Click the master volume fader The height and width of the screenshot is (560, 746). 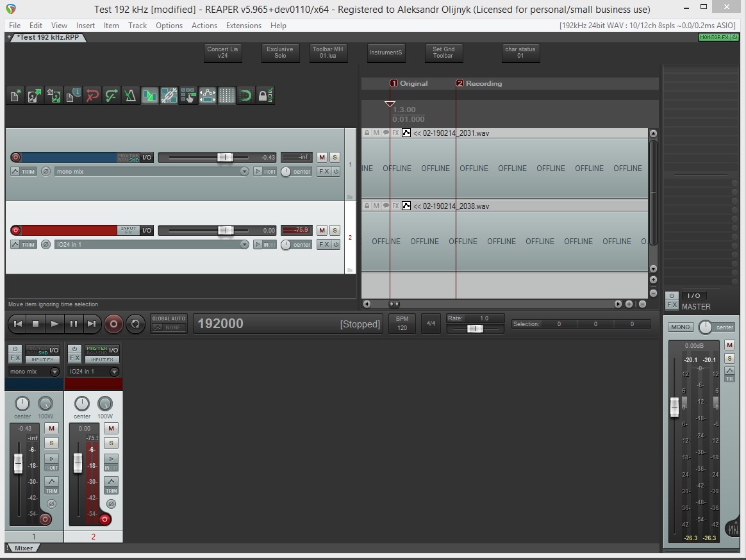674,408
